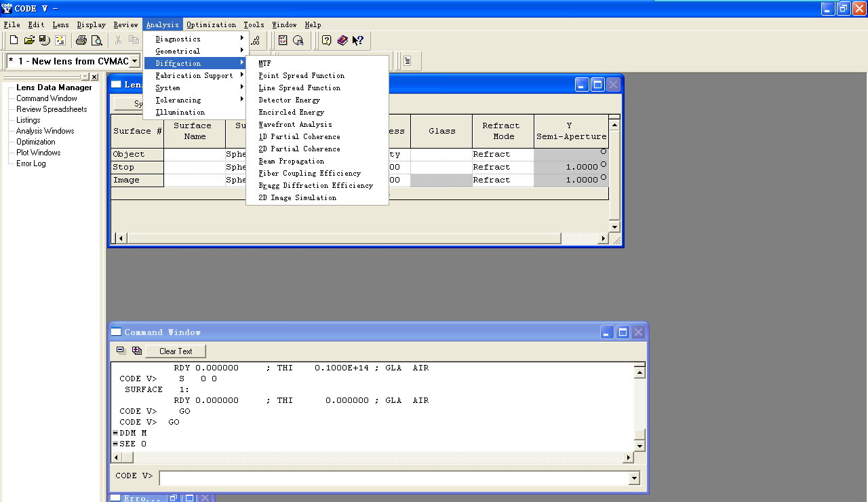Open the Review menu
This screenshot has height=502, width=868.
point(125,24)
